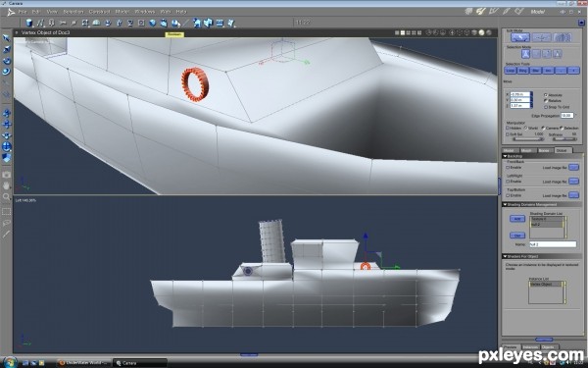Click the Softness slider

tap(564, 138)
